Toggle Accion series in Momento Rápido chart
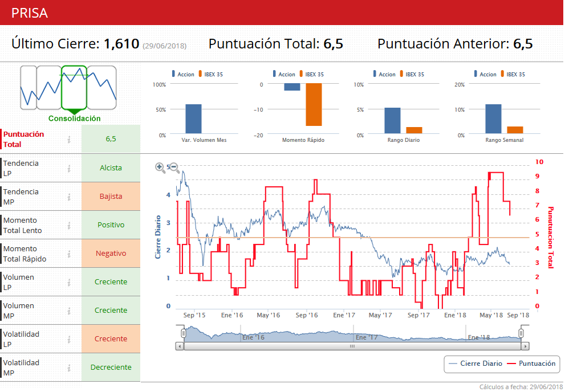Viewport: 565px width, 392px height. (284, 74)
